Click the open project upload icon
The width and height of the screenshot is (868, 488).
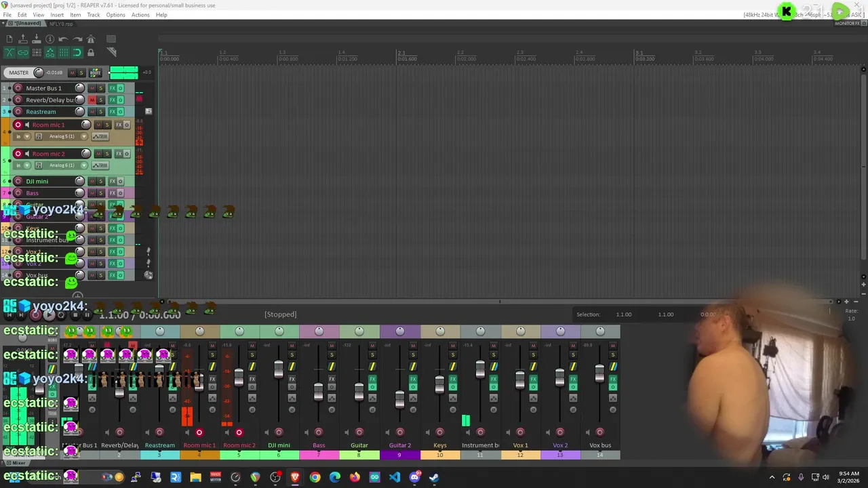tap(23, 39)
